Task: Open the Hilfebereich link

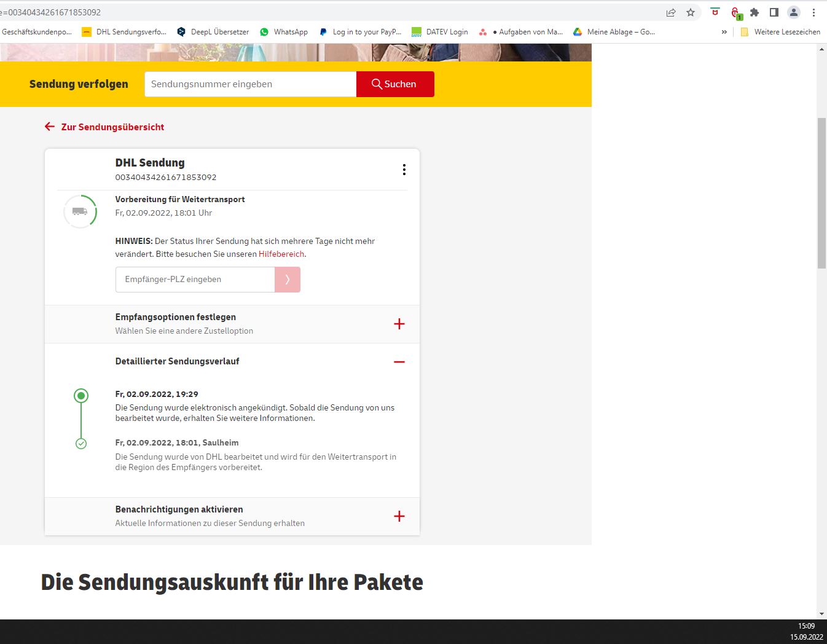Action: tap(281, 254)
